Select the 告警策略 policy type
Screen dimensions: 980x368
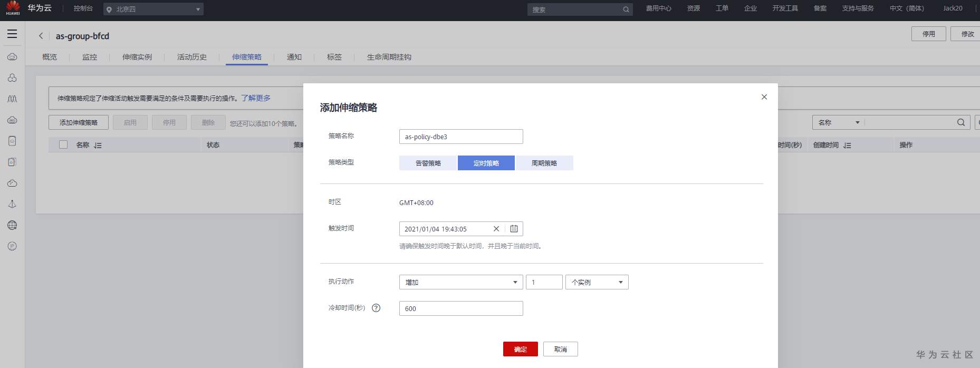tap(428, 163)
